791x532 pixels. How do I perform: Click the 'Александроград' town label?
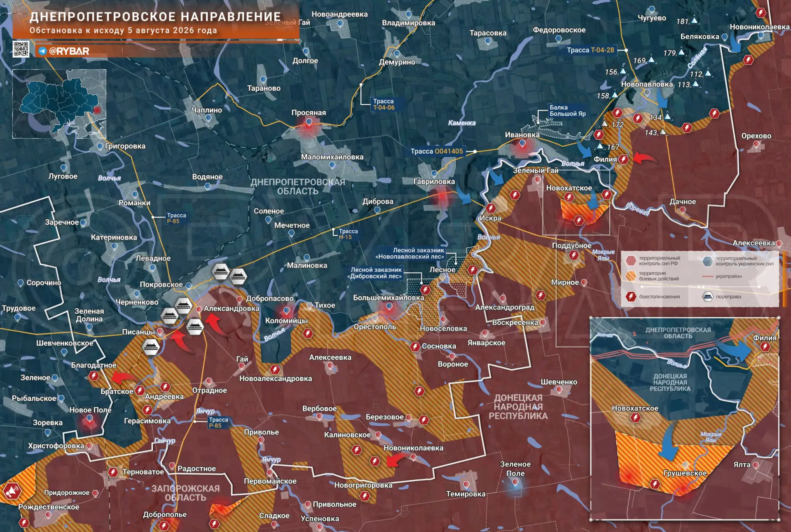click(x=505, y=307)
